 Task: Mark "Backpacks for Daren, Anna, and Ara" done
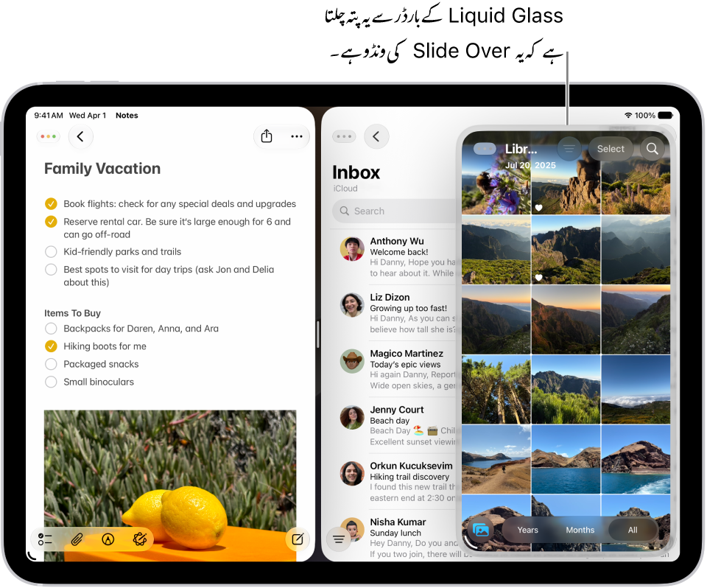[x=51, y=328]
